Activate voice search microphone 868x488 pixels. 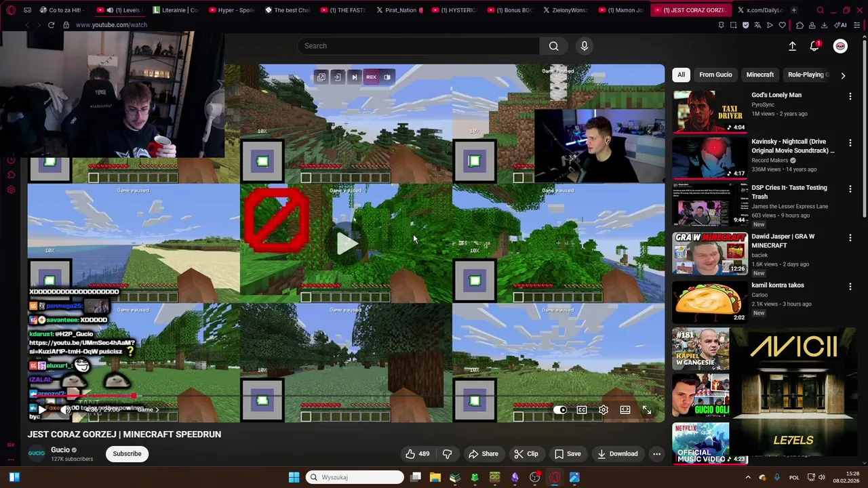click(585, 46)
